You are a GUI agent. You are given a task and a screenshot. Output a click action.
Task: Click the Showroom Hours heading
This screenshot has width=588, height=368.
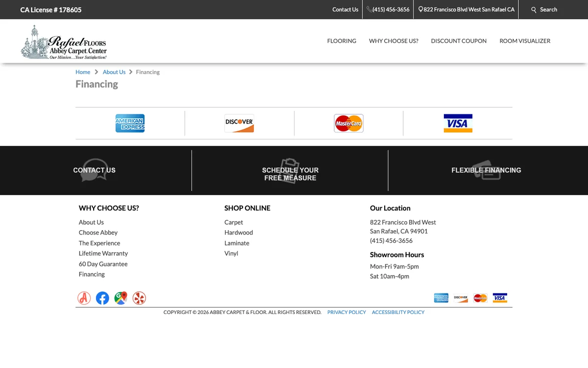[397, 255]
